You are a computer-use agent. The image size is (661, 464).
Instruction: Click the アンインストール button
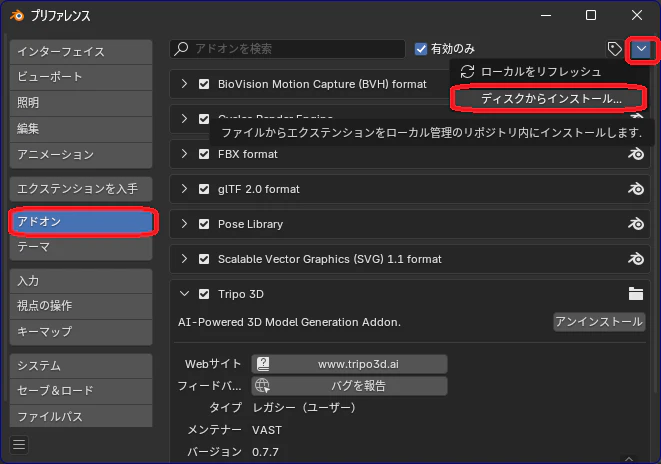[x=599, y=322]
